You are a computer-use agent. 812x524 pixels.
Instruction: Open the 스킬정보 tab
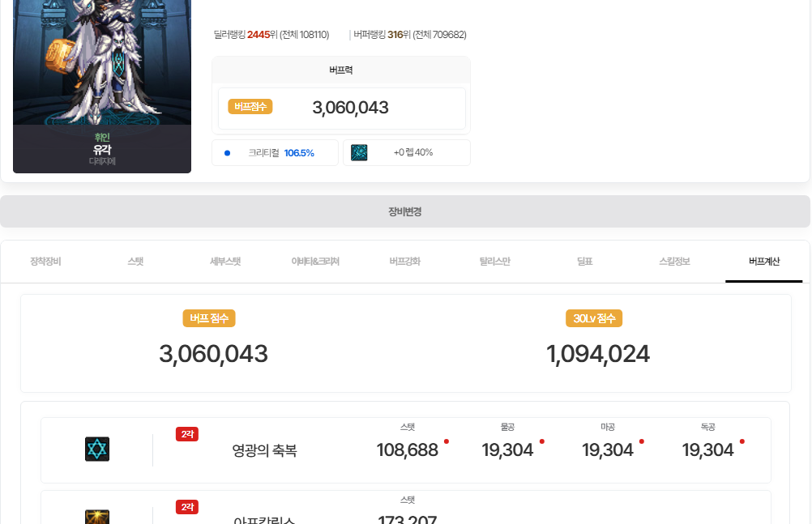click(x=675, y=262)
